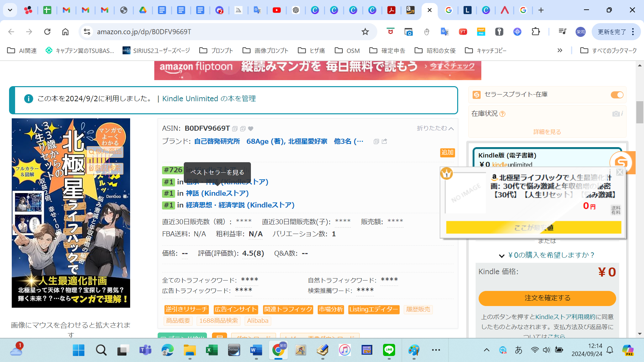This screenshot has width=644, height=362.
Task: Click the Google Translate extension icon
Action: pyautogui.click(x=445, y=32)
